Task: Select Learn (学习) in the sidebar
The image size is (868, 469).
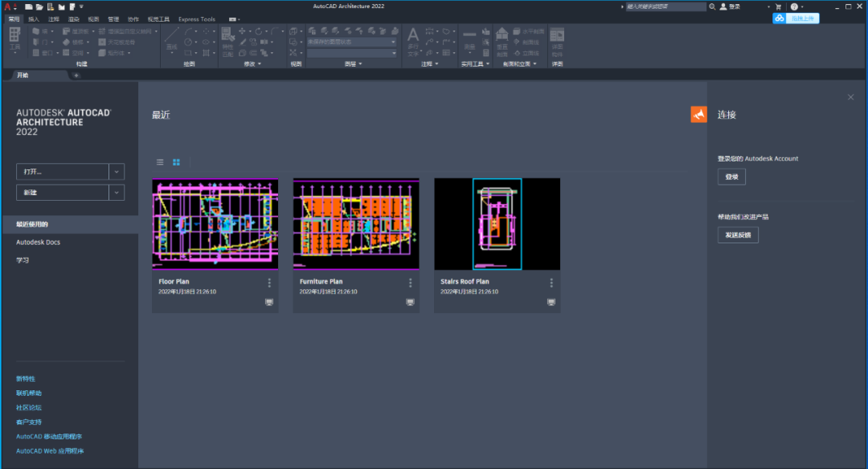Action: (x=23, y=260)
